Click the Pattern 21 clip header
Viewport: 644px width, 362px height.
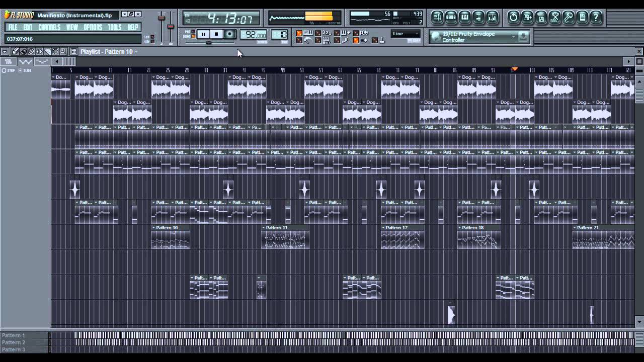(x=603, y=228)
